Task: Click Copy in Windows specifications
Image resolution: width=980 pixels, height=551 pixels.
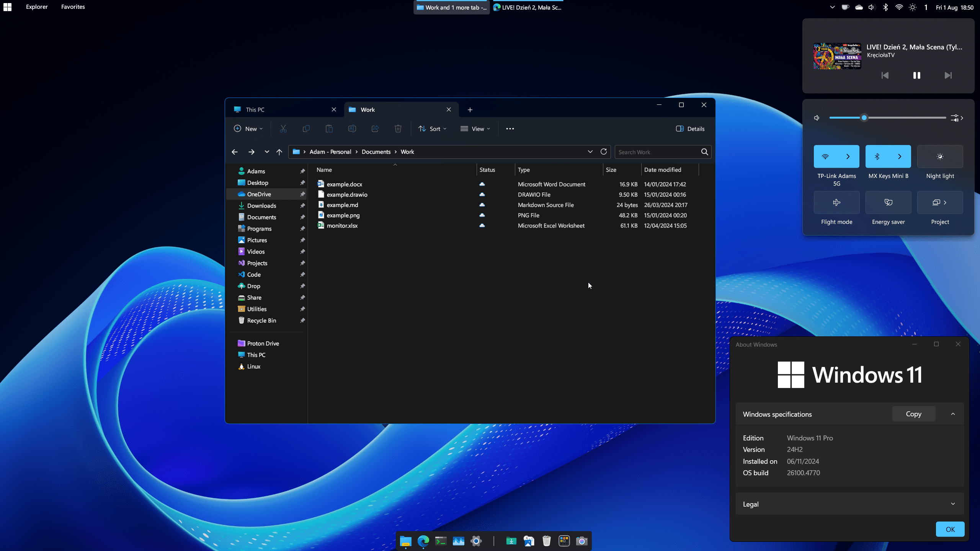Action: (x=913, y=414)
